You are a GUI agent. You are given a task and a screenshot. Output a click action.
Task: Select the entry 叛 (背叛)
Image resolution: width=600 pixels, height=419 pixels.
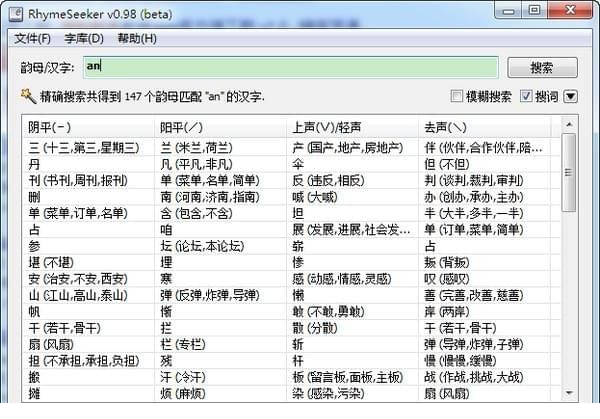(x=447, y=262)
